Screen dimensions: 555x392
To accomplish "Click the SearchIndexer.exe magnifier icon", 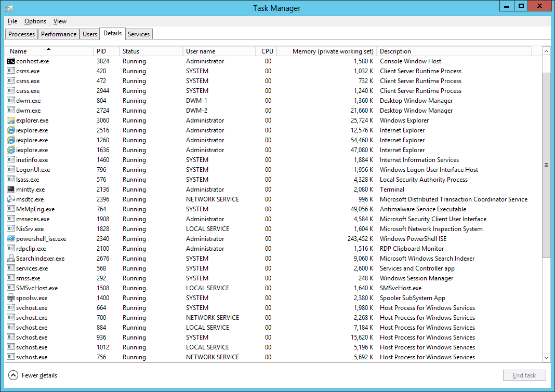I will tap(11, 259).
